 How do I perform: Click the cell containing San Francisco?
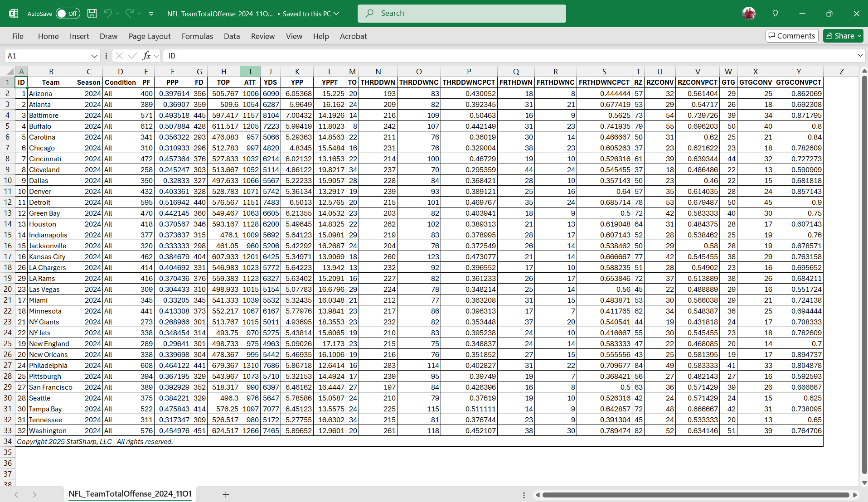51,387
